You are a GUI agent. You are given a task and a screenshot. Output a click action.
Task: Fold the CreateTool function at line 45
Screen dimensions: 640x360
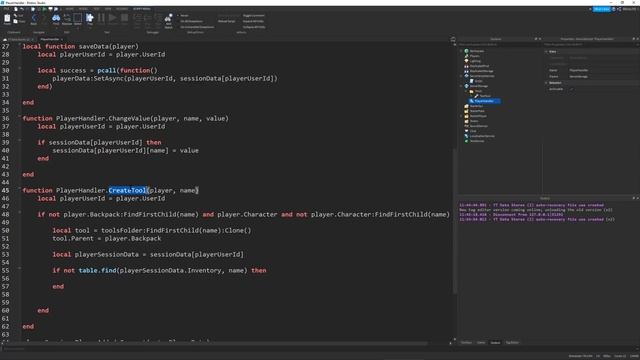pyautogui.click(x=19, y=188)
